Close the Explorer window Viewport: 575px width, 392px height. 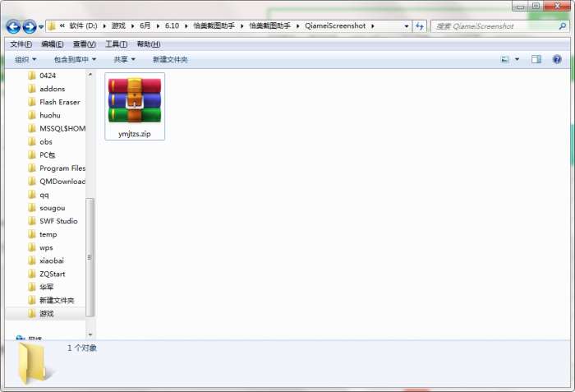click(x=557, y=6)
